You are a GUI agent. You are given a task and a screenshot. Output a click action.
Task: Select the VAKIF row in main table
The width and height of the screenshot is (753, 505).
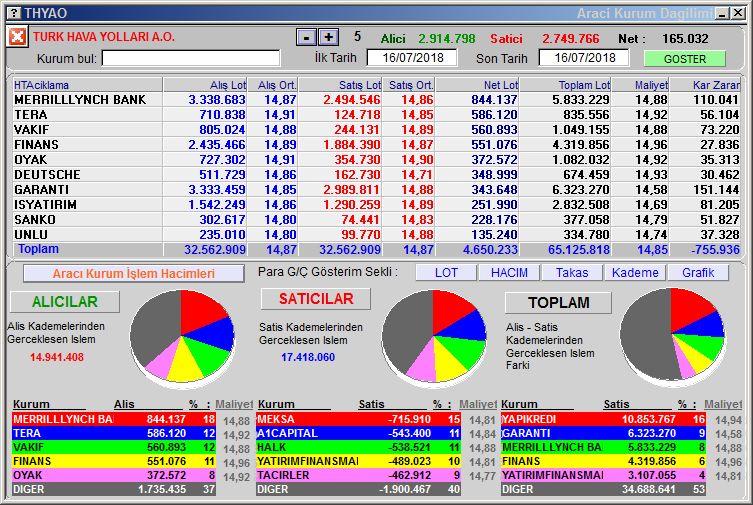376,130
